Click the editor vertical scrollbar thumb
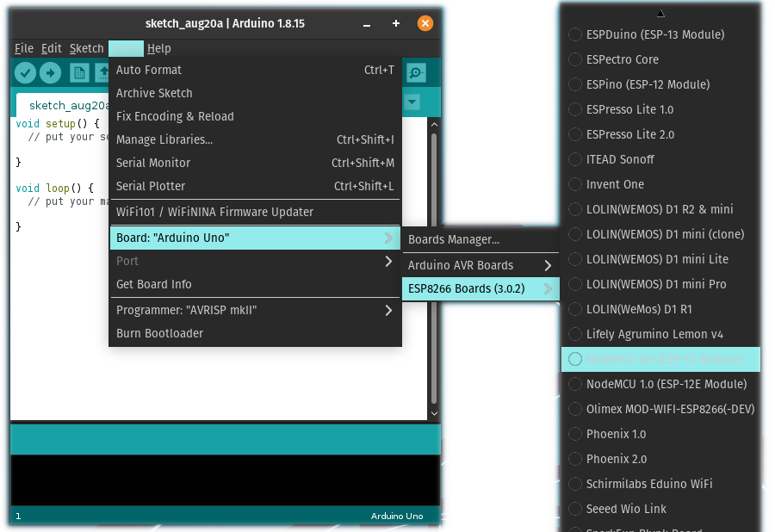The width and height of the screenshot is (775, 532). point(434,269)
